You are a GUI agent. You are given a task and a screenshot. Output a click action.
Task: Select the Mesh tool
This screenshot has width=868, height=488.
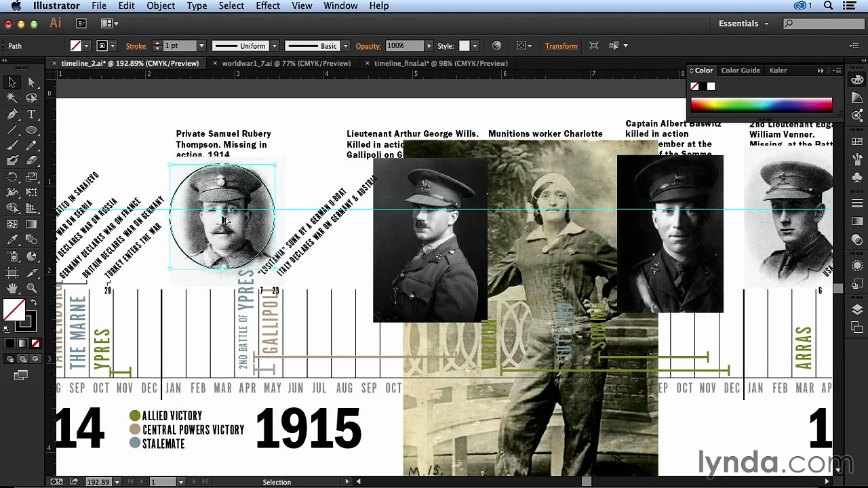[12, 224]
